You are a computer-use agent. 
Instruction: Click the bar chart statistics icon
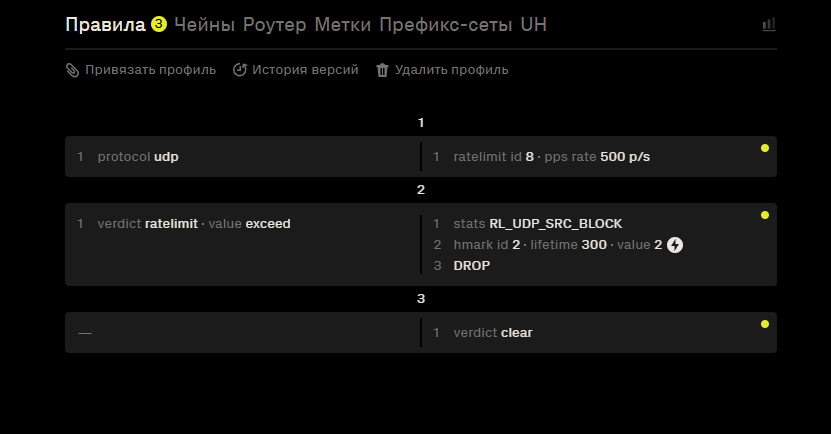pos(769,24)
